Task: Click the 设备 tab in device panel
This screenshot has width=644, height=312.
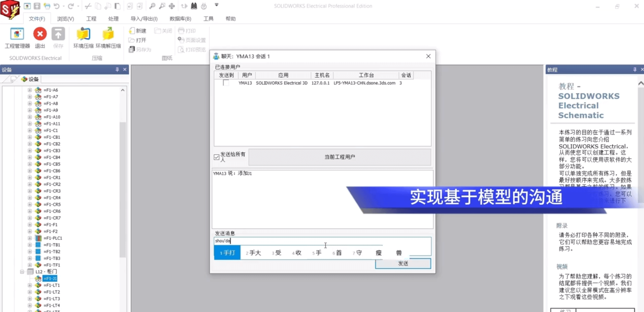Action: (x=30, y=79)
